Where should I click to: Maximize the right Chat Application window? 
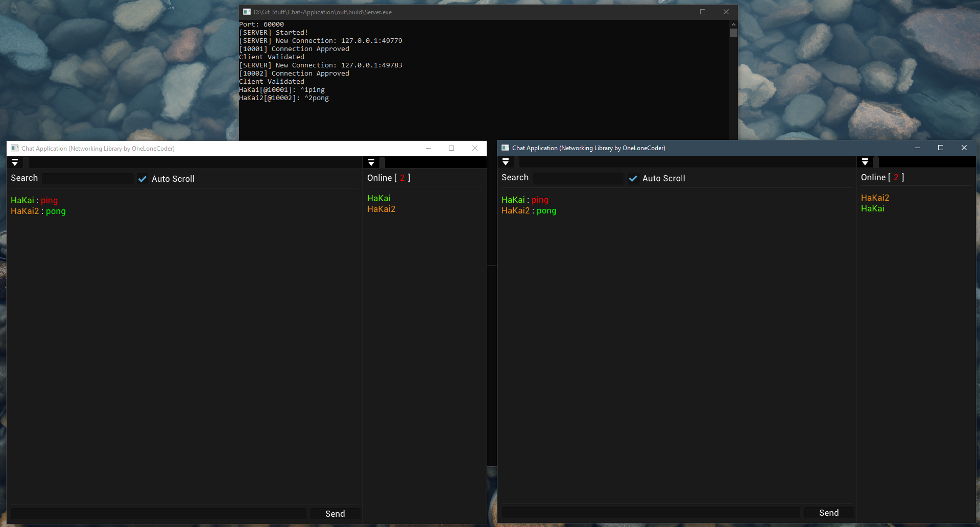tap(941, 148)
